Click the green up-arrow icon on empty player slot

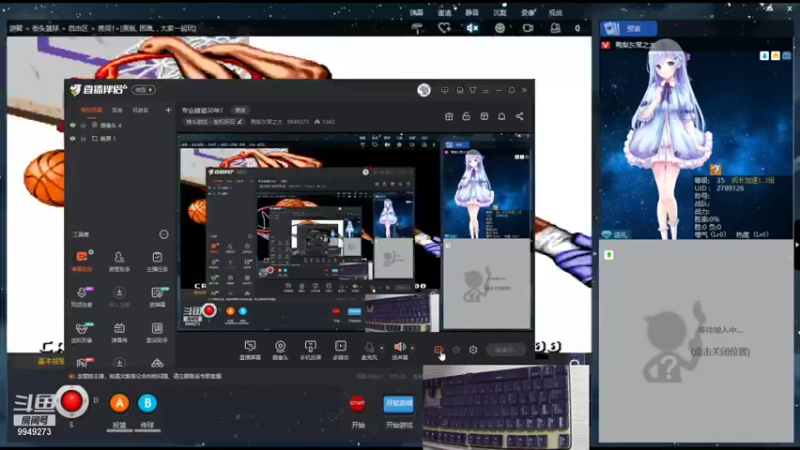click(x=609, y=255)
